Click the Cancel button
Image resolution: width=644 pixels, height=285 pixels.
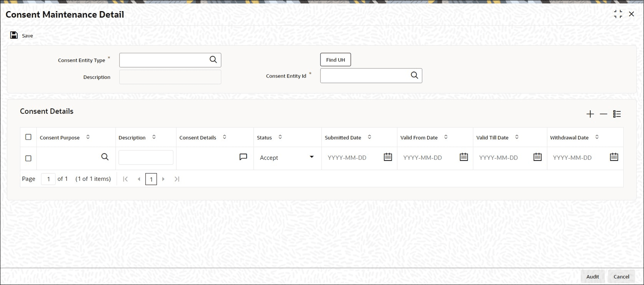click(x=621, y=277)
